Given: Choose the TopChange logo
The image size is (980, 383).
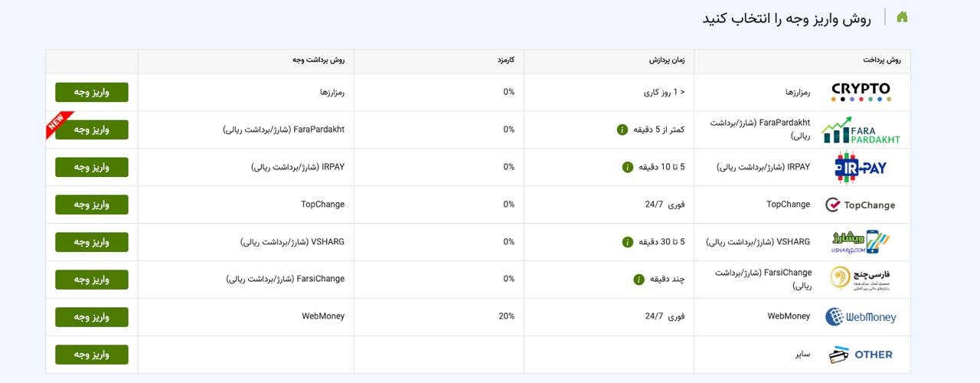Looking at the screenshot, I should point(860,205).
